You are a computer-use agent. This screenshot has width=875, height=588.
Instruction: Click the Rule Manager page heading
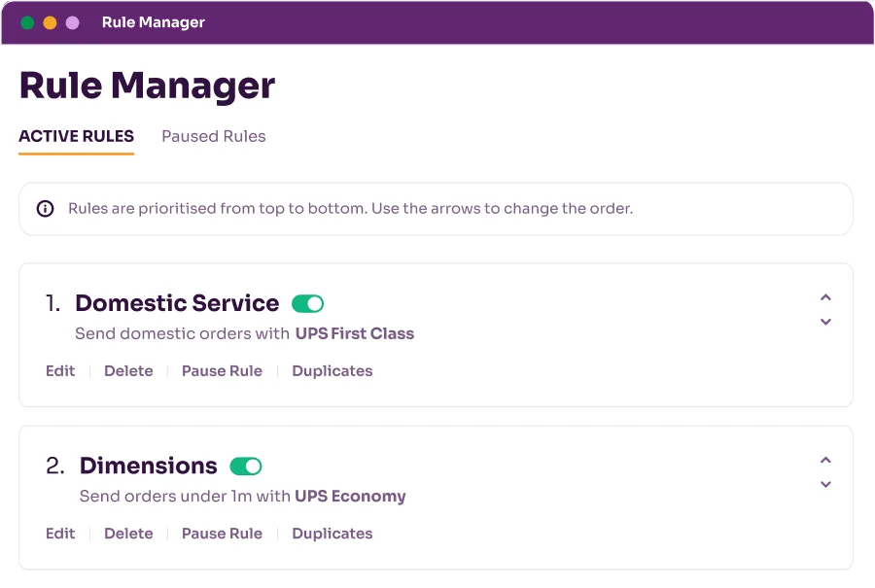click(148, 86)
